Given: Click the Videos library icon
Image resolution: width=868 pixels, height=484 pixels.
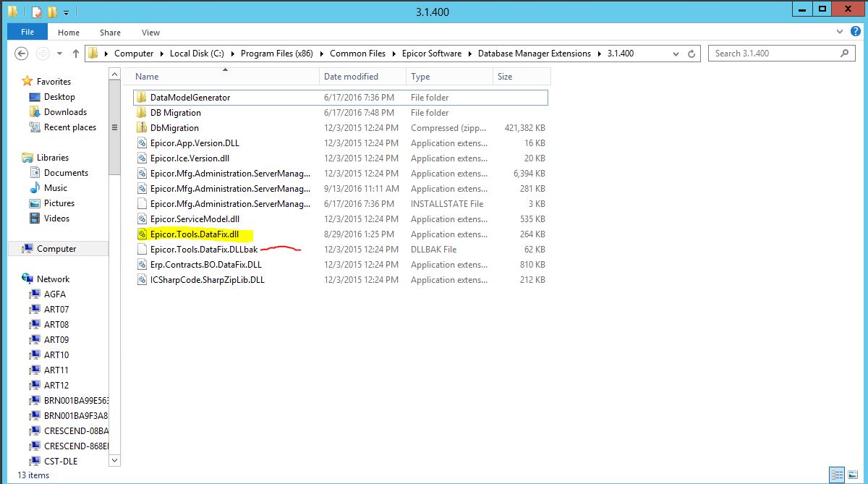Looking at the screenshot, I should (35, 218).
